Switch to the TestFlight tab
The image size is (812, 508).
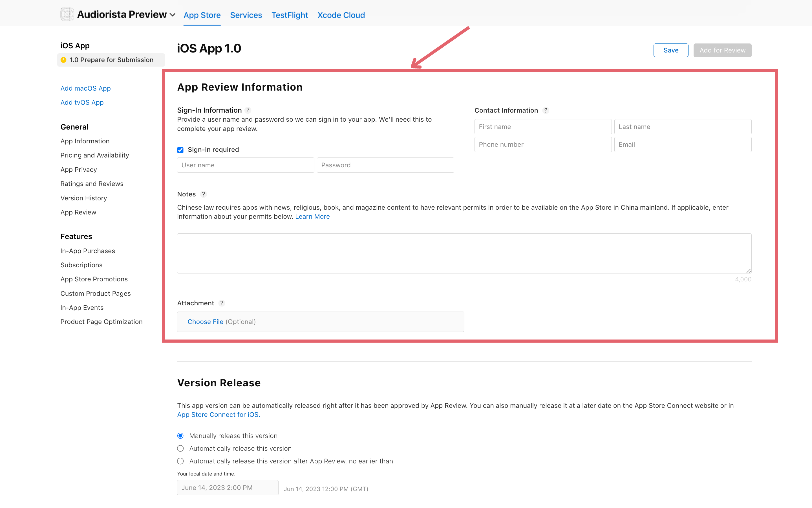click(290, 15)
